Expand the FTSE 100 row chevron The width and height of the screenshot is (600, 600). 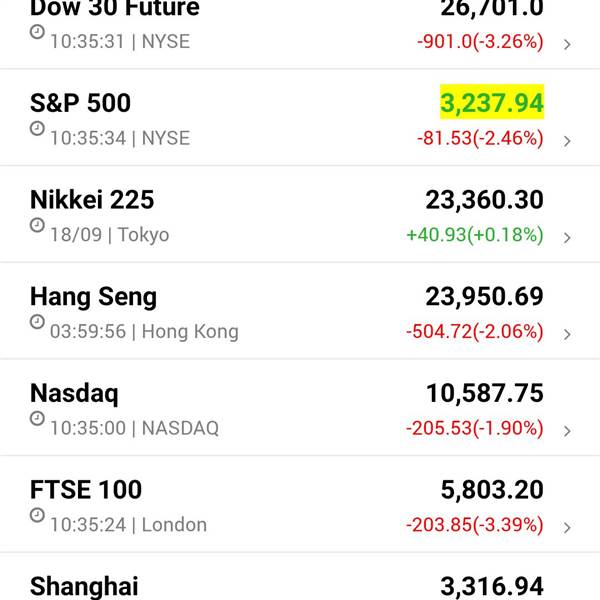point(567,527)
